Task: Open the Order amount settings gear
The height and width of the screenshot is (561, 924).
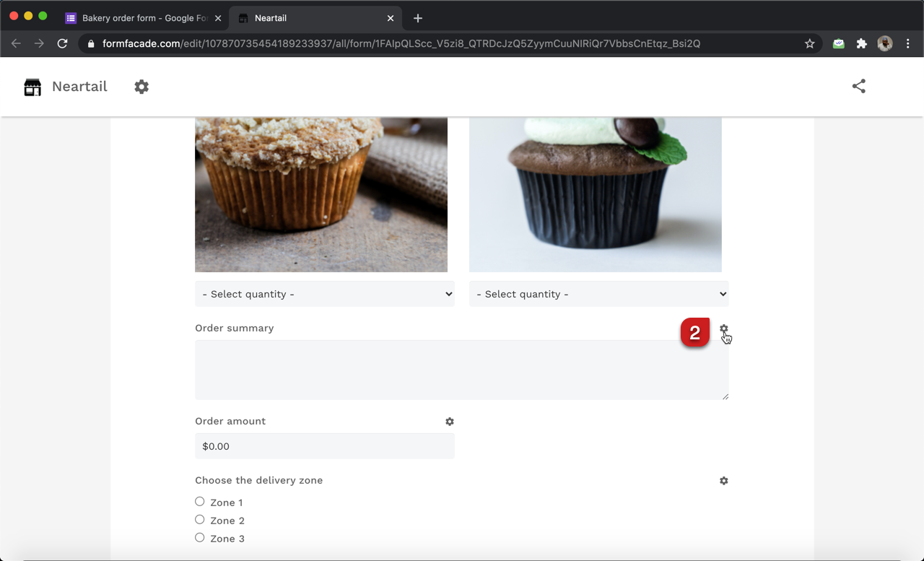Action: (x=450, y=421)
